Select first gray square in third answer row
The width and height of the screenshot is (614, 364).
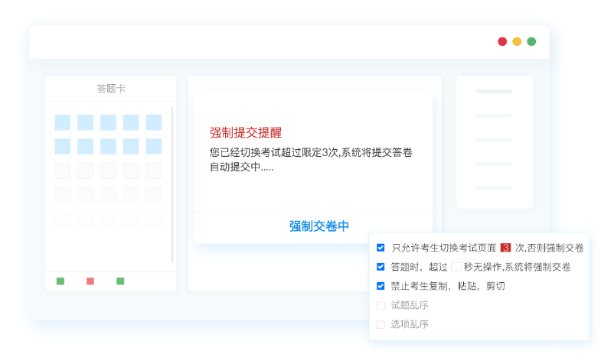[62, 171]
